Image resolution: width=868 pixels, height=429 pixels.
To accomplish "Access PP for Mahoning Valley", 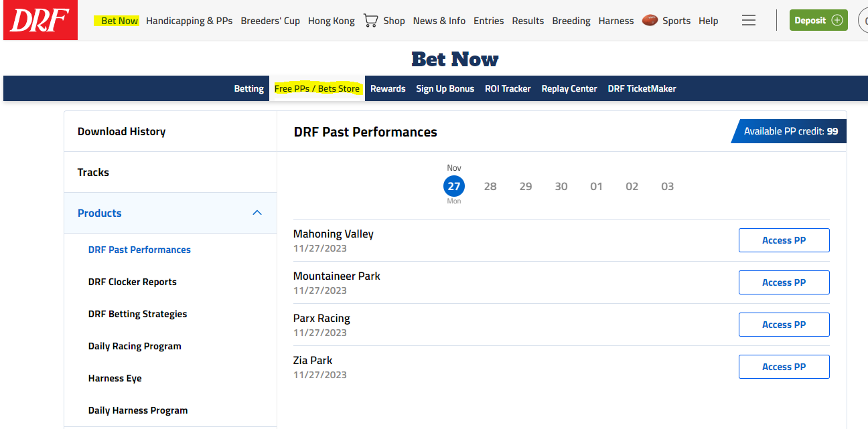I will [784, 240].
